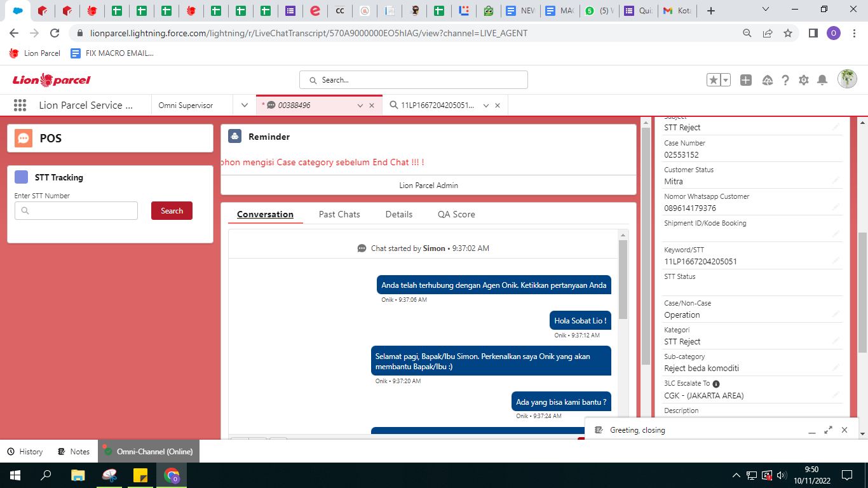Click the chat conversation vertical scrollbar
This screenshot has height=488, width=868.
click(623, 280)
